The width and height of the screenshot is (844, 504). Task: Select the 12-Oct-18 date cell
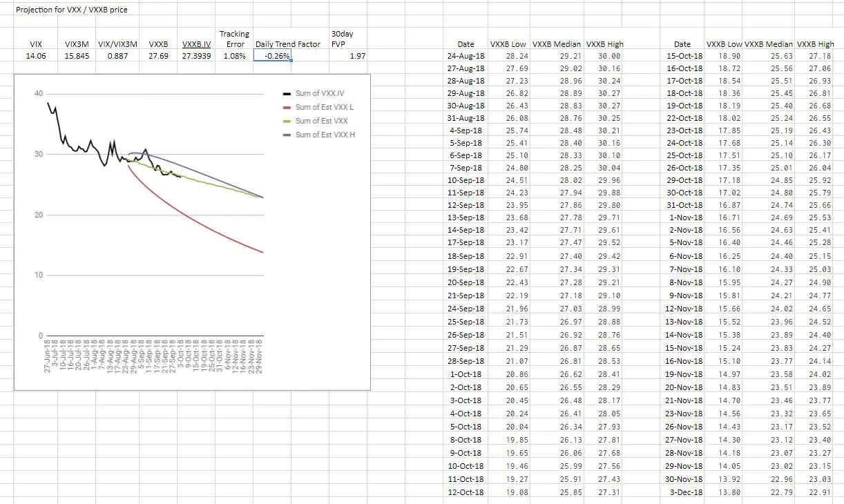point(466,492)
